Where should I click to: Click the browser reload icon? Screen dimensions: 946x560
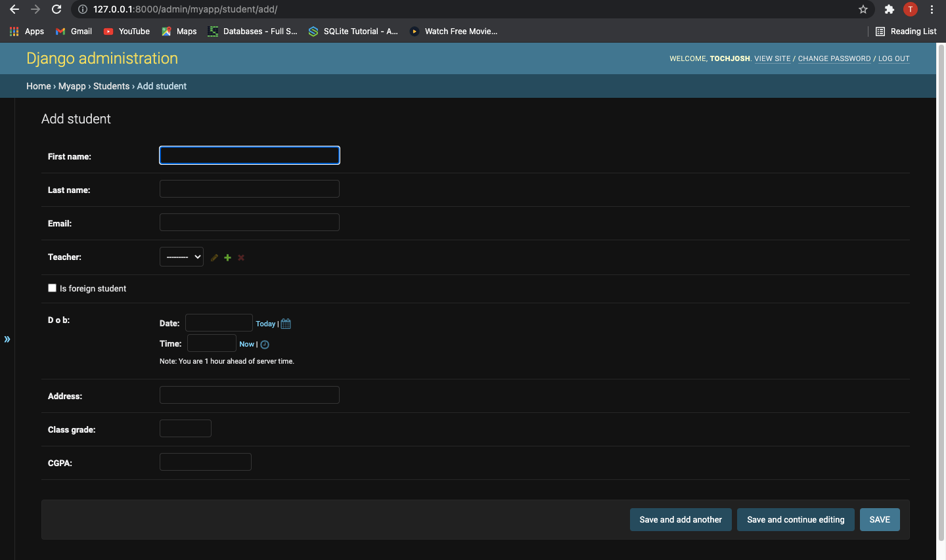coord(56,9)
